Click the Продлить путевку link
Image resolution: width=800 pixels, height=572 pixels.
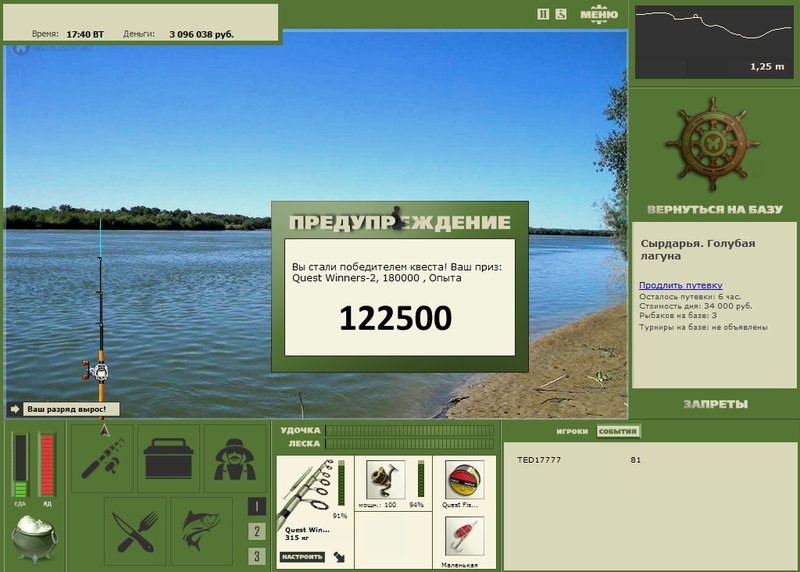tap(681, 285)
